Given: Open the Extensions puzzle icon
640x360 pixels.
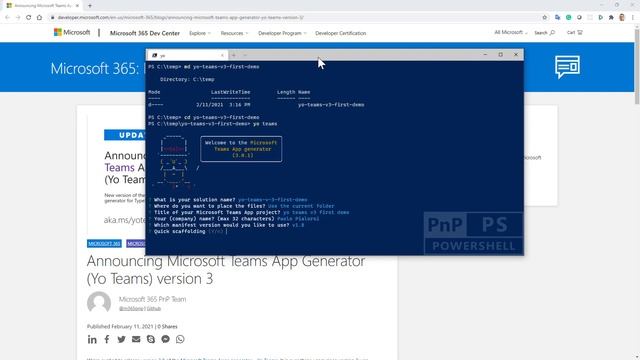Looking at the screenshot, I should tap(611, 18).
